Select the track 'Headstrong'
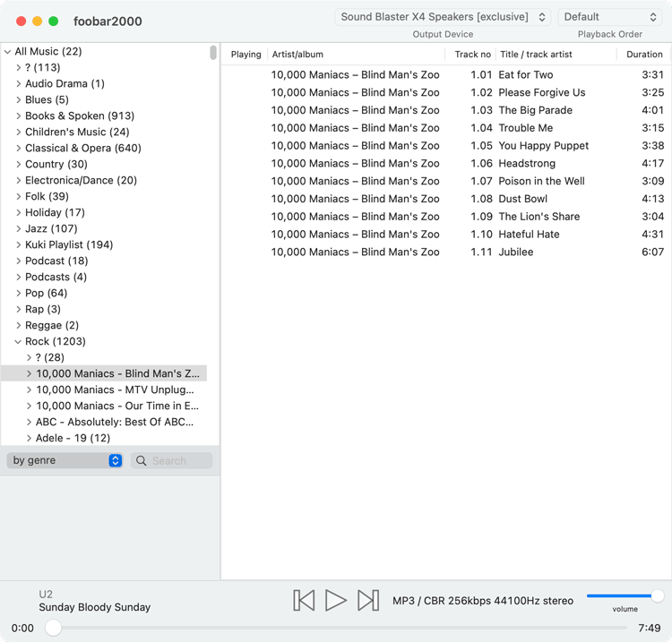The height and width of the screenshot is (642, 672). (527, 164)
